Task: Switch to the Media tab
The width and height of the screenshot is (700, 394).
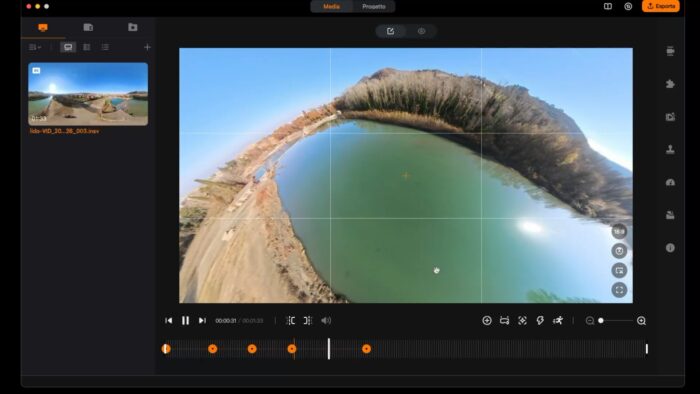Action: click(x=331, y=7)
